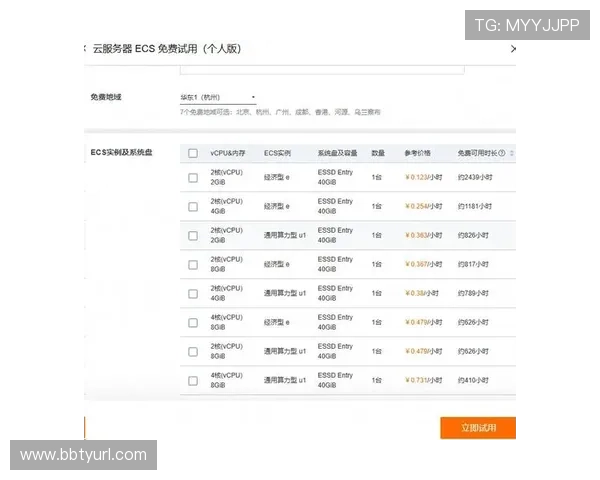
Task: Click the ECS实例及系统盘 section label
Action: pos(121,152)
